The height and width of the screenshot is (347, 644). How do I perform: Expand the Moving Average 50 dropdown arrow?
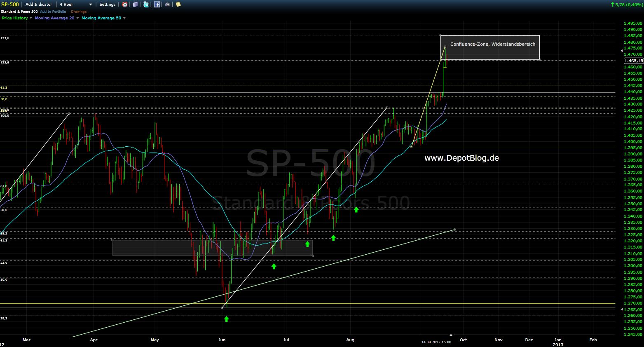click(124, 18)
